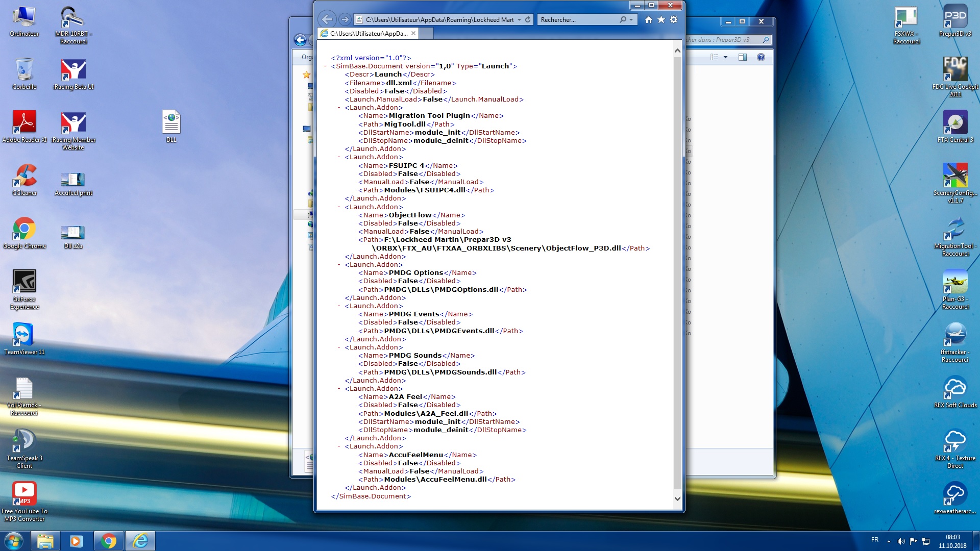Image resolution: width=980 pixels, height=551 pixels.
Task: Open Windows Explorer from taskbar
Action: click(x=45, y=541)
